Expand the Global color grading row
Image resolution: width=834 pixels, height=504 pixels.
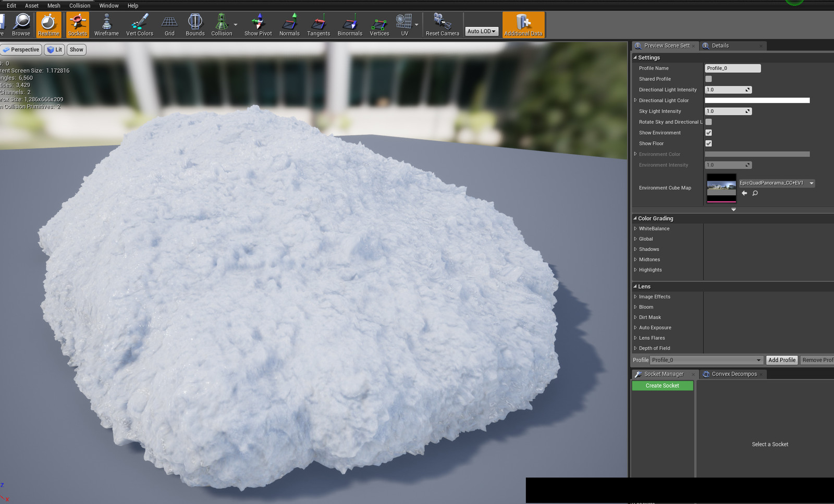[x=635, y=239]
